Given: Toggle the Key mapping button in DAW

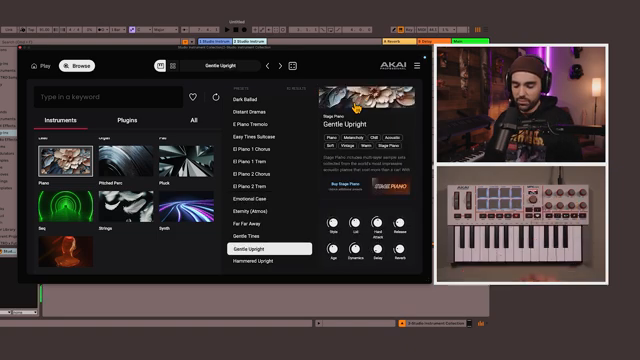Looking at the screenshot, I should click(409, 30).
